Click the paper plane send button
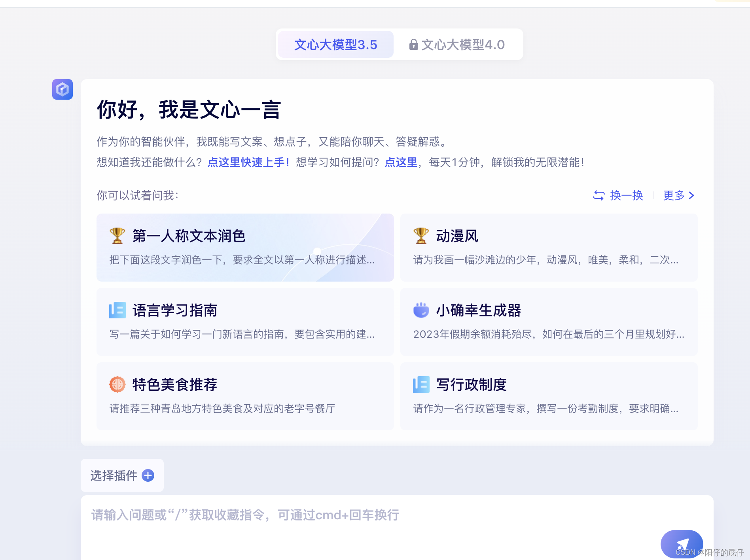This screenshot has width=750, height=560. point(682,544)
